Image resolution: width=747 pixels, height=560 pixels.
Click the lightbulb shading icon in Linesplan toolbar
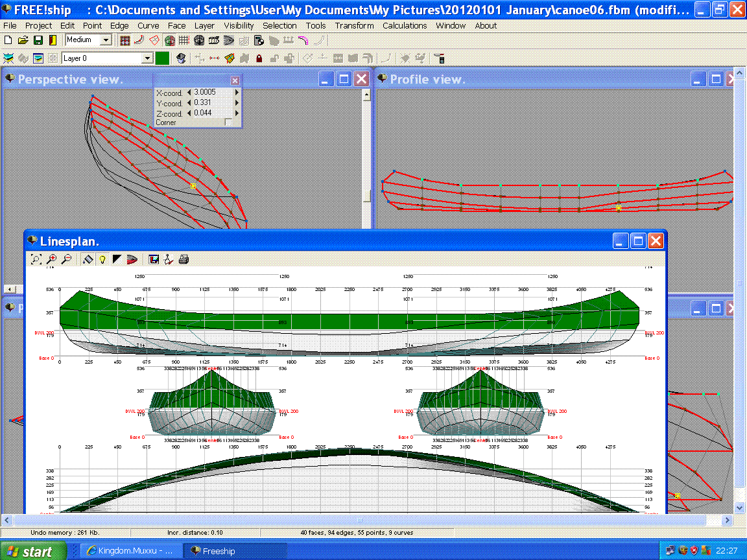click(104, 259)
